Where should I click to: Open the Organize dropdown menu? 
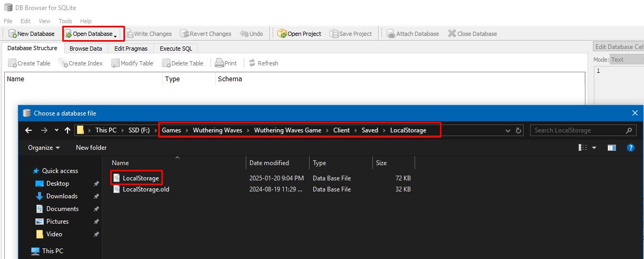point(44,148)
